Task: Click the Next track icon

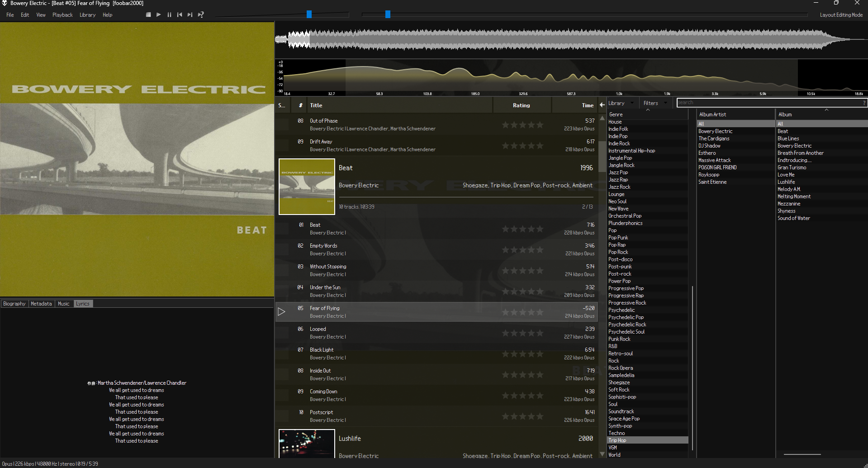Action: tap(190, 14)
